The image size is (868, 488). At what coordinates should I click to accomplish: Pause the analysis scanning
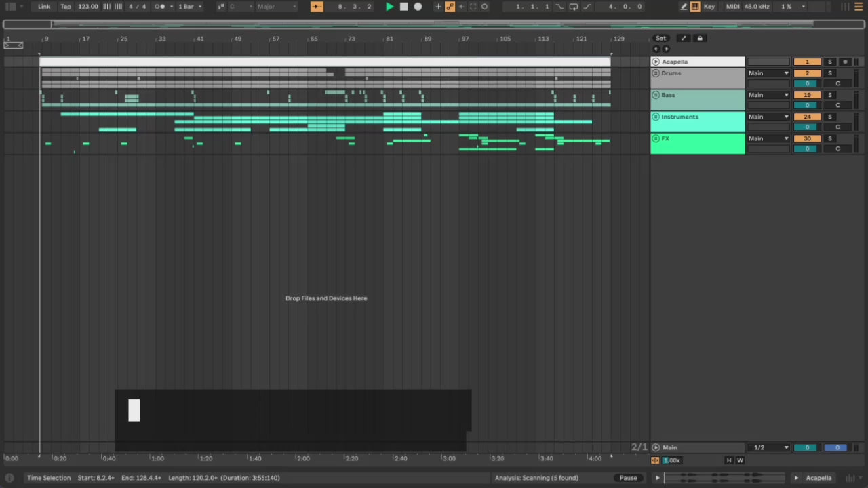tap(628, 478)
